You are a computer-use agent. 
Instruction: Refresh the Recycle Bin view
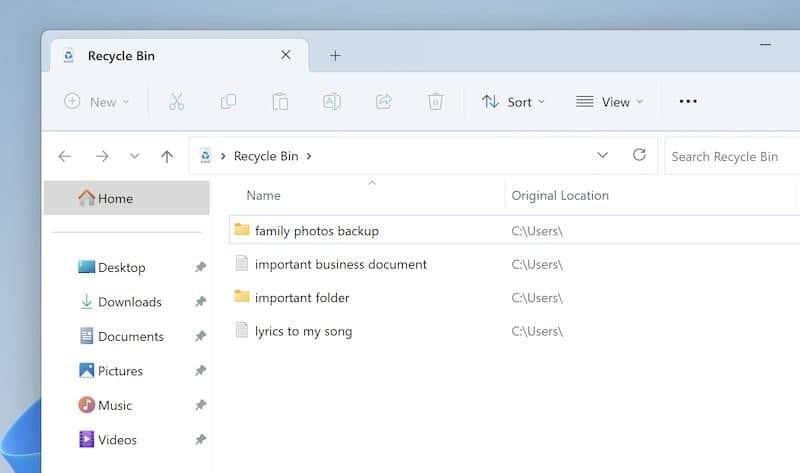(639, 155)
